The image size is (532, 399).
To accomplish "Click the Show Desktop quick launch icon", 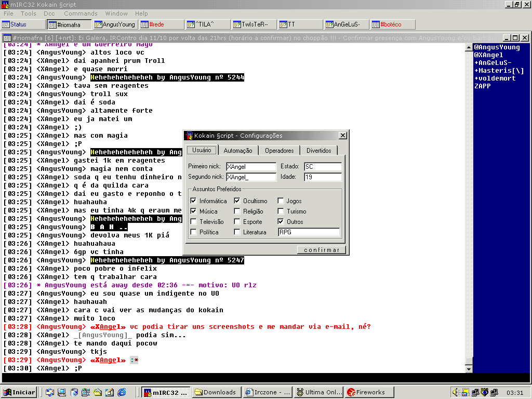I will (62, 392).
